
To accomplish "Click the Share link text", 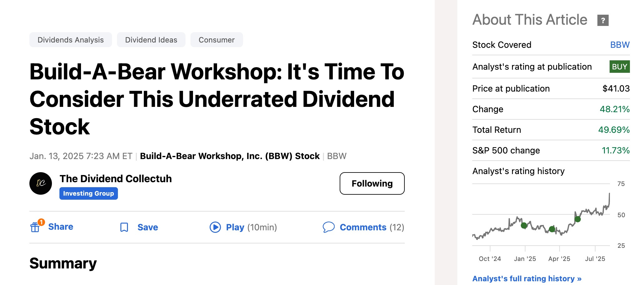I will coord(61,227).
